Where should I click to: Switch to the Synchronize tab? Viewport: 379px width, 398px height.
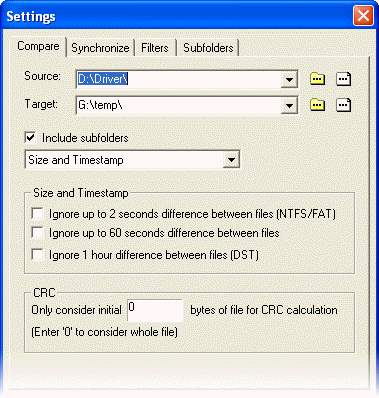tap(100, 48)
